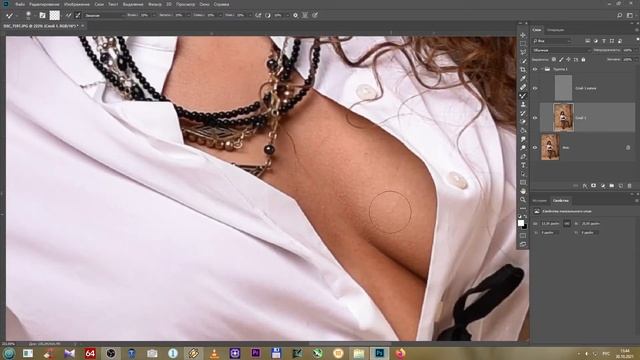Select the Eyedropper tool
The width and height of the screenshot is (640, 360).
[x=523, y=78]
